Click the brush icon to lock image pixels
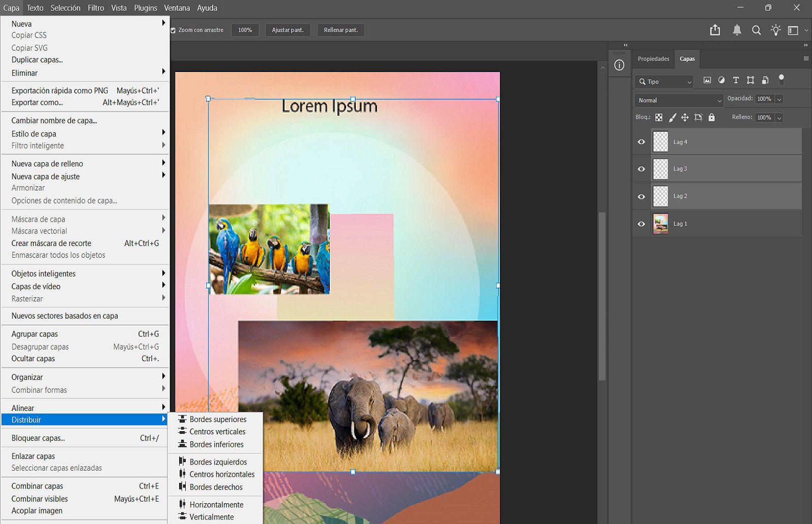The width and height of the screenshot is (812, 524). tap(672, 117)
